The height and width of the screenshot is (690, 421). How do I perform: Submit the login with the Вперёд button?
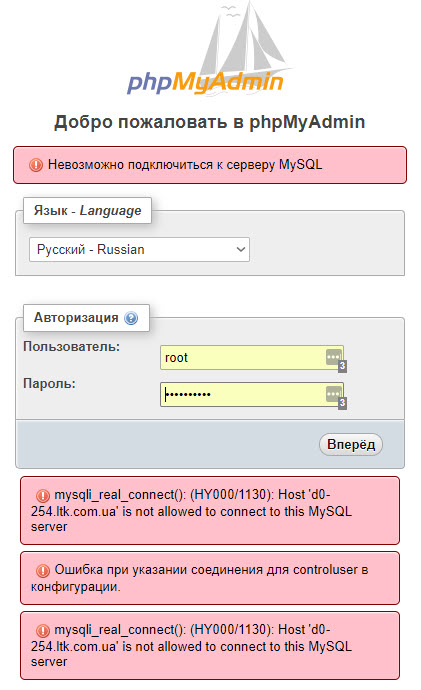(x=351, y=444)
